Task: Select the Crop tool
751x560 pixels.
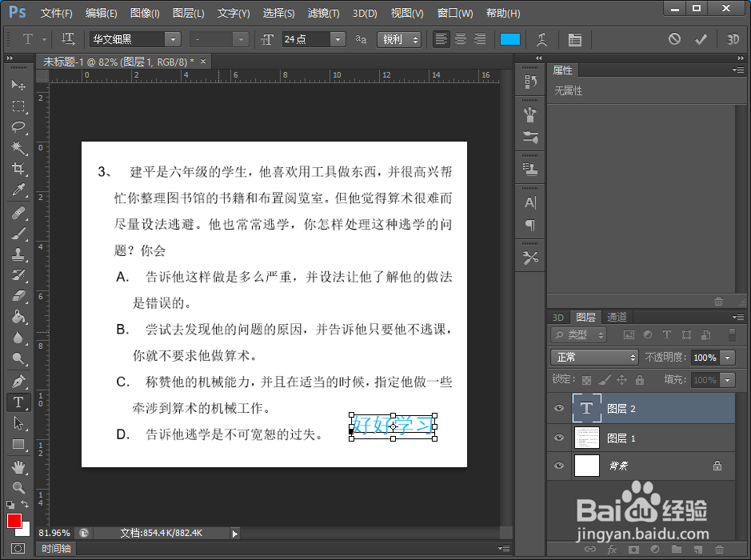Action: [18, 168]
